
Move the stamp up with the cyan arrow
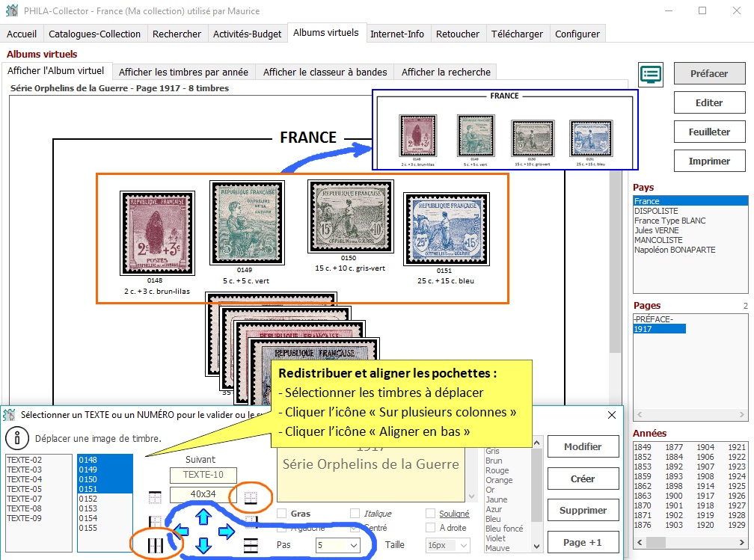pos(203,517)
